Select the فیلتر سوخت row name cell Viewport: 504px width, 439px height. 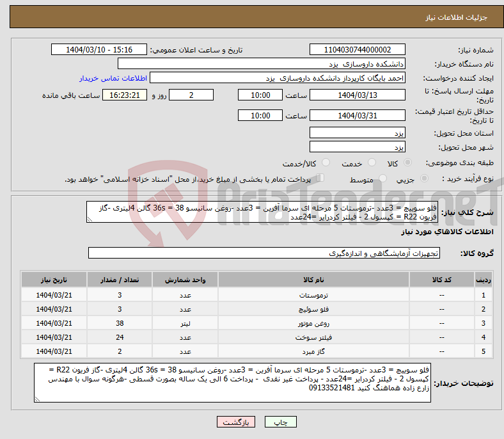coord(313,337)
